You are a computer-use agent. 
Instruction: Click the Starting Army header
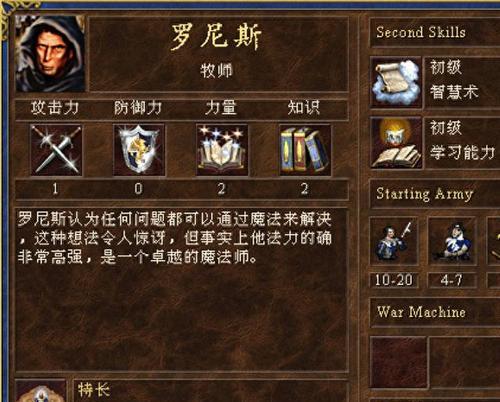425,194
